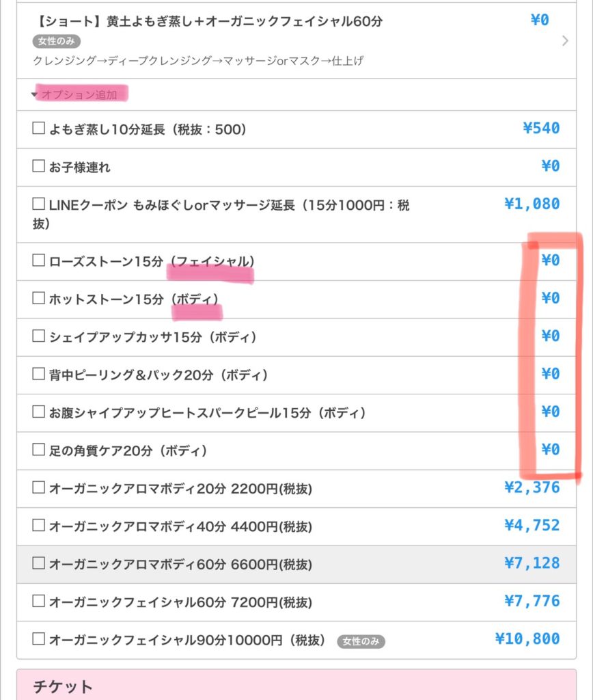Check よもぎ蒸し10分延長 option
Viewport: 593px width, 700px height.
pos(39,129)
